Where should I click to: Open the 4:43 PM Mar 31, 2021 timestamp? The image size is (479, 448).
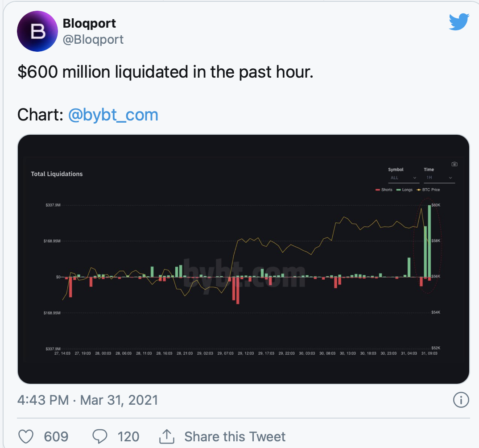[x=88, y=399]
